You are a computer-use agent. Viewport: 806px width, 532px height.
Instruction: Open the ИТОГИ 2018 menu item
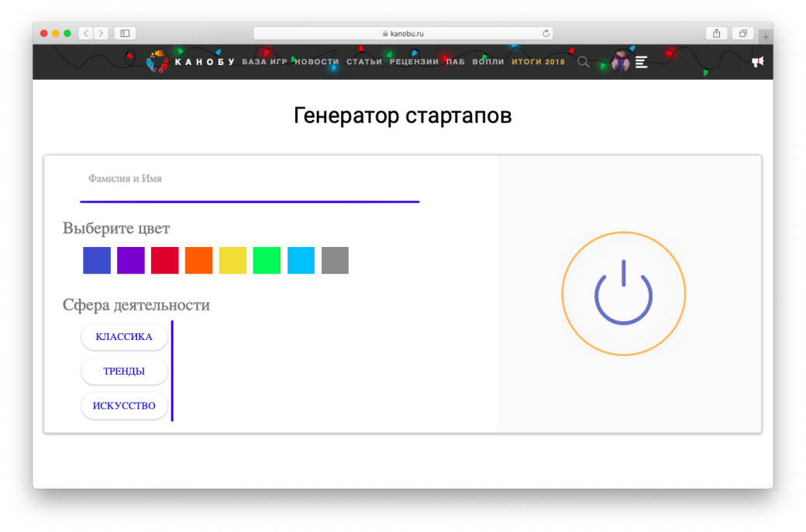[x=538, y=62]
